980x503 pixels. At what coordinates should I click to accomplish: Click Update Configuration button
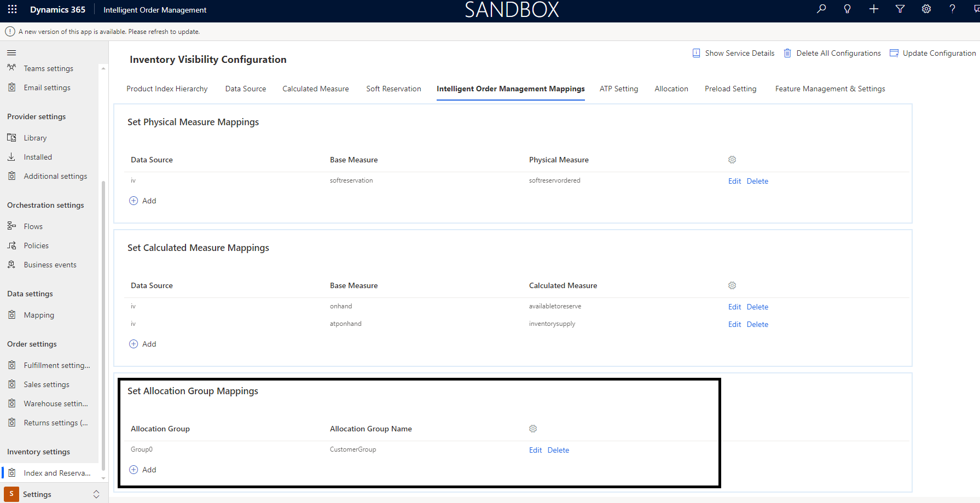tap(933, 53)
